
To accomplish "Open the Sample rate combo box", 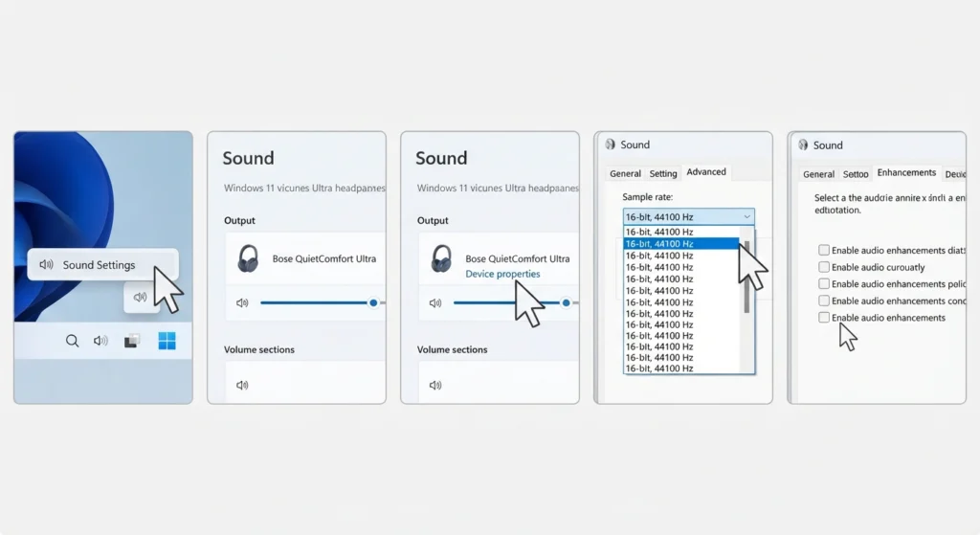I will click(x=689, y=217).
